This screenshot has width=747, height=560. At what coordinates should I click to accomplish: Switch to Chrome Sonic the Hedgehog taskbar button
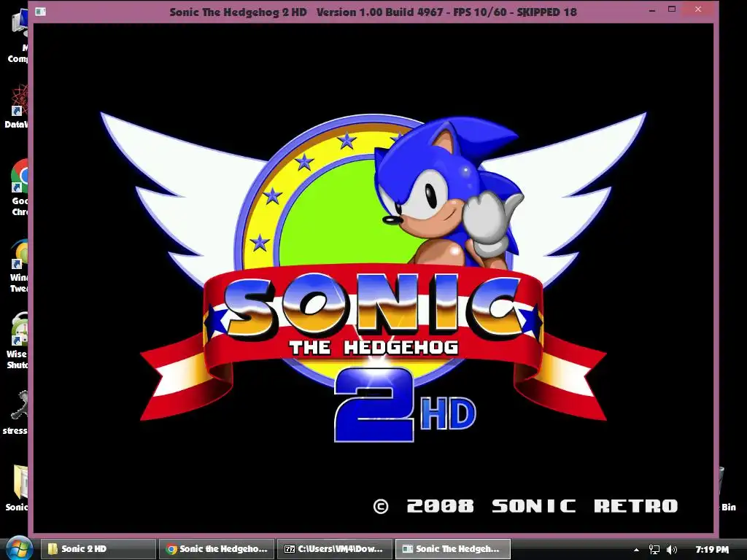[x=217, y=549]
